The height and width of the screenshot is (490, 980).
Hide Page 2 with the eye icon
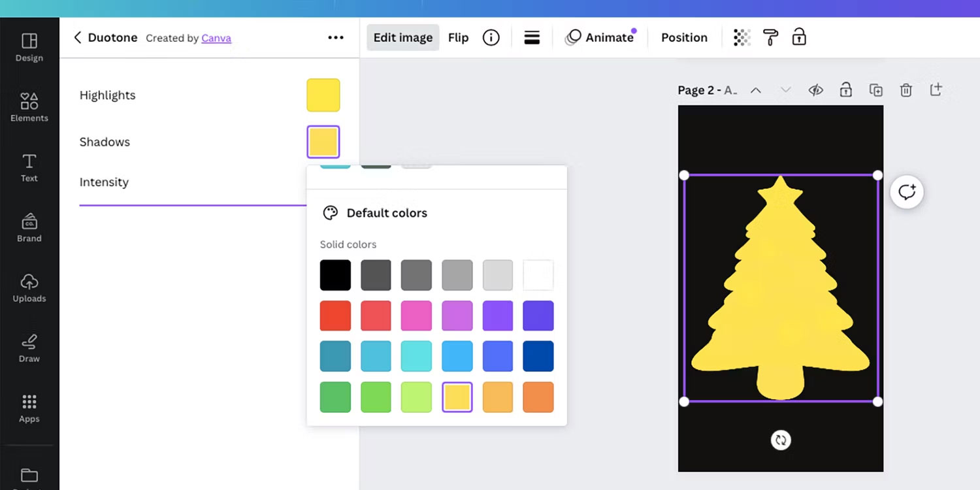[815, 90]
